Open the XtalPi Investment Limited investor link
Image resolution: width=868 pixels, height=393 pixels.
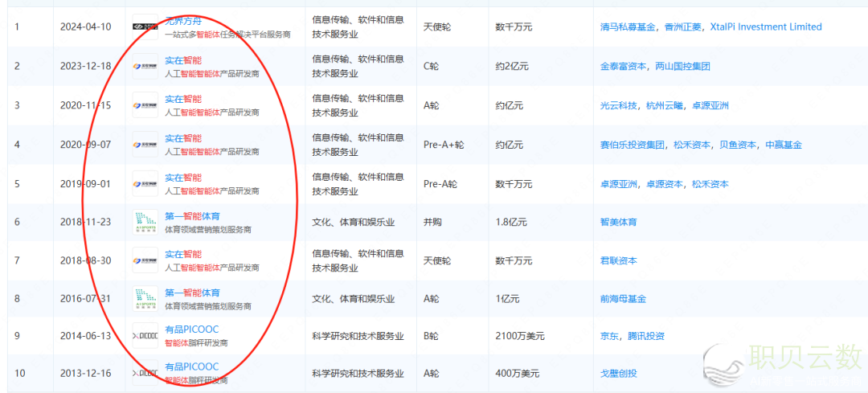[x=766, y=27]
